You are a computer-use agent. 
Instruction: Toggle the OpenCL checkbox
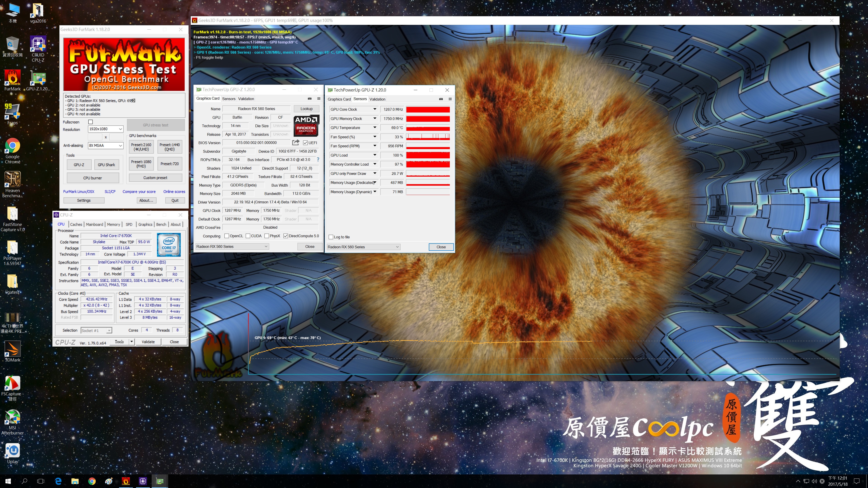(x=226, y=236)
